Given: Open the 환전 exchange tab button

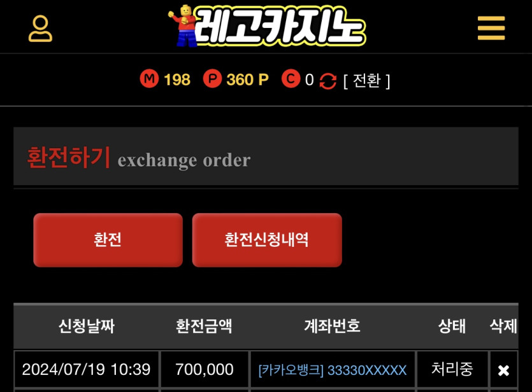Looking at the screenshot, I should [108, 240].
